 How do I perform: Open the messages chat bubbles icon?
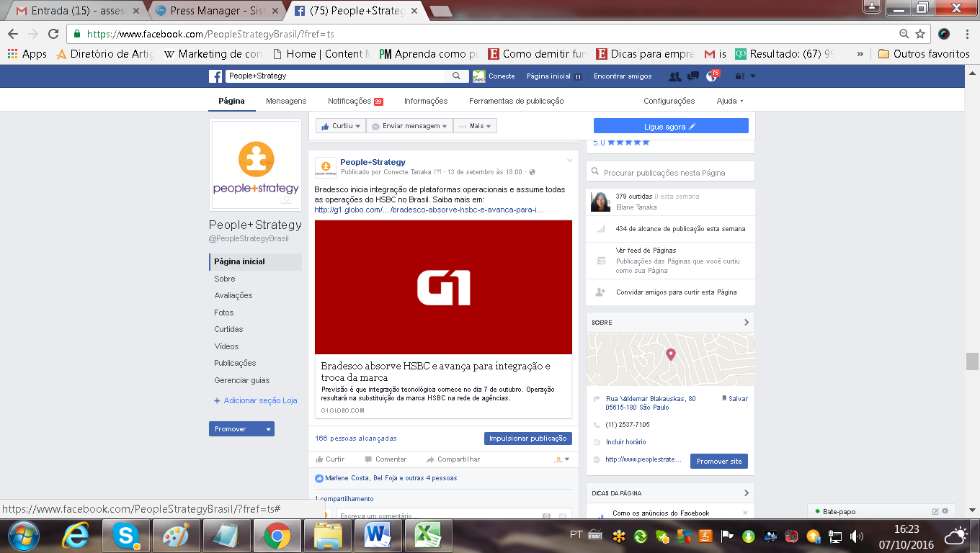coord(693,76)
